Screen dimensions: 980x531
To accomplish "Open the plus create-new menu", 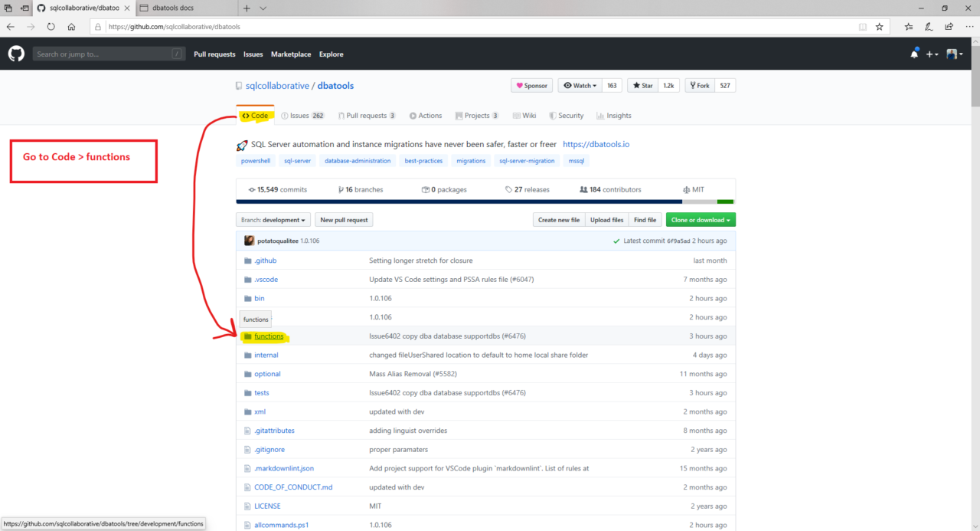I will point(932,54).
